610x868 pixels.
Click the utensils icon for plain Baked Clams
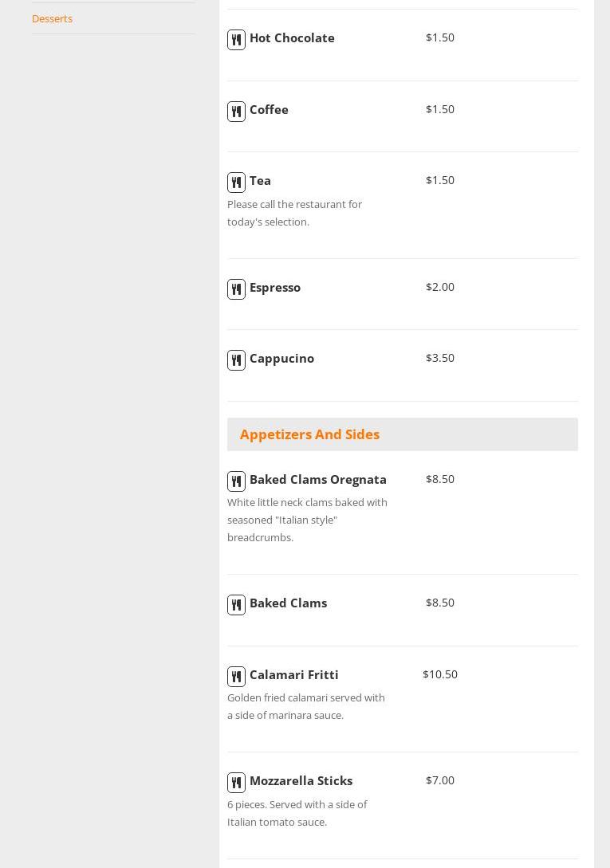click(x=236, y=605)
